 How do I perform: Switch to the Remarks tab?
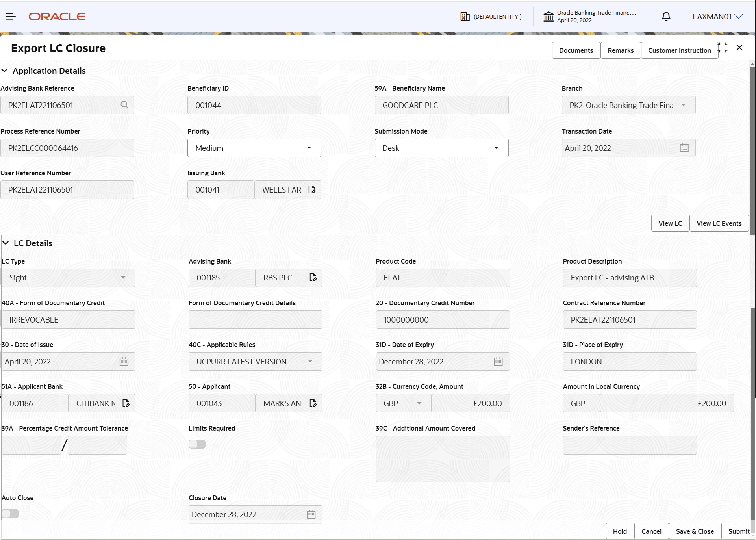pyautogui.click(x=620, y=50)
